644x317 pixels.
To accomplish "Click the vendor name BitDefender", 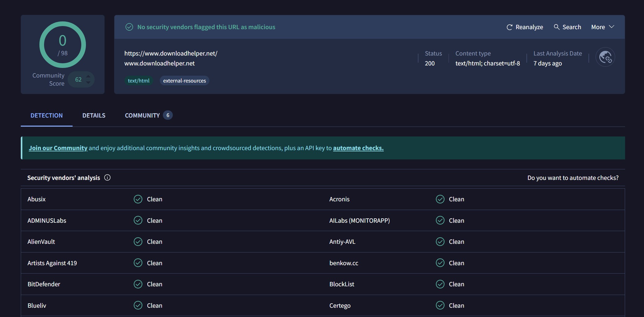I will [44, 284].
